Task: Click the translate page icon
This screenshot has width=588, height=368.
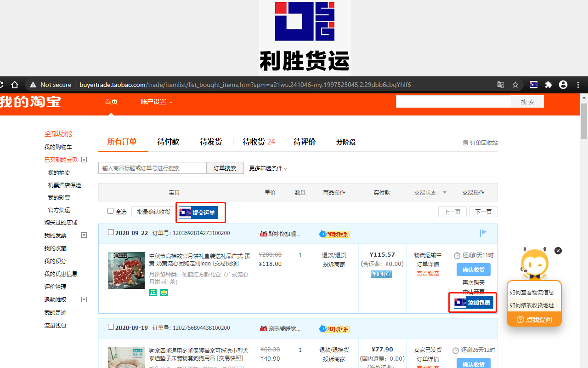Action: coord(501,85)
